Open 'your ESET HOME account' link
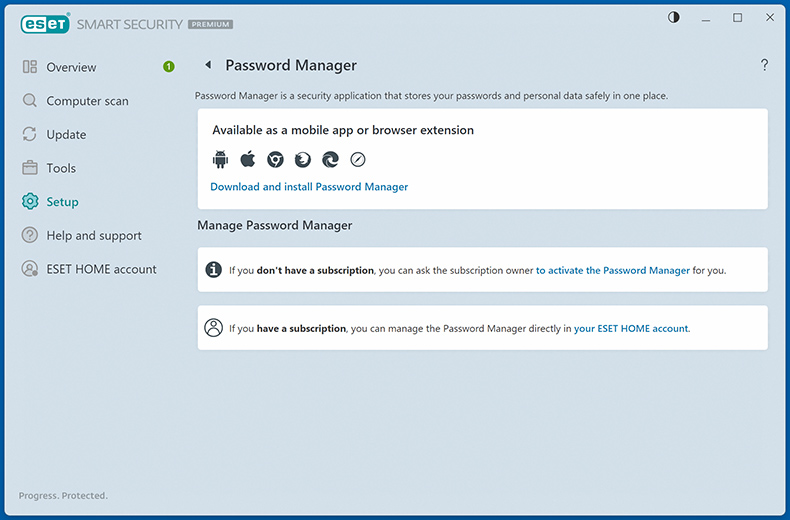Viewport: 790px width, 520px height. (632, 329)
